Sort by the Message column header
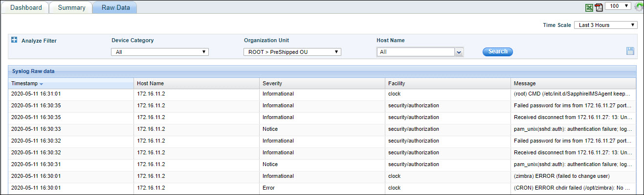 click(574, 84)
